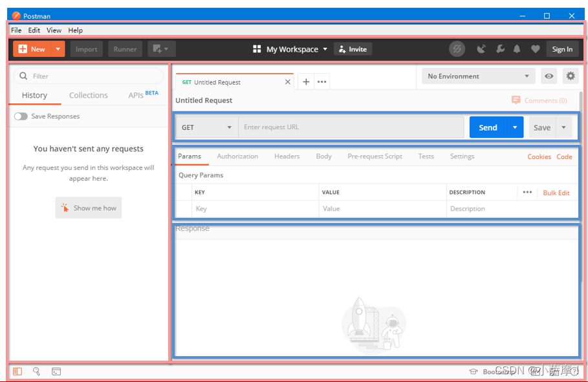The height and width of the screenshot is (382, 588).
Task: Open the Cookies link
Action: [x=539, y=156]
